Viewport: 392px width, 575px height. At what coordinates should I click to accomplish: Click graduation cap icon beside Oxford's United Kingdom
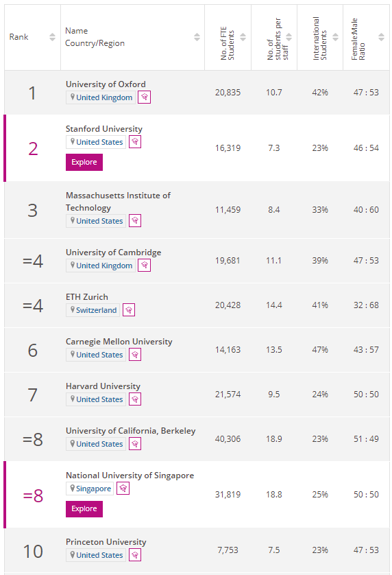point(145,97)
